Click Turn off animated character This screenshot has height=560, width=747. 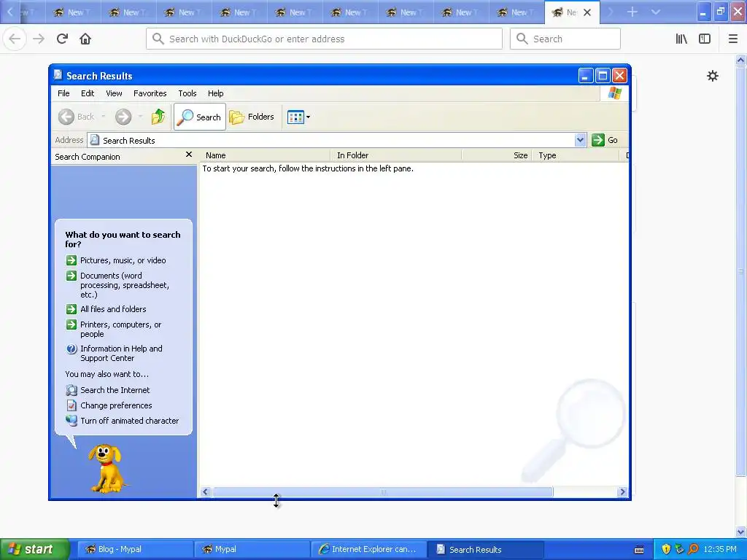(123, 421)
